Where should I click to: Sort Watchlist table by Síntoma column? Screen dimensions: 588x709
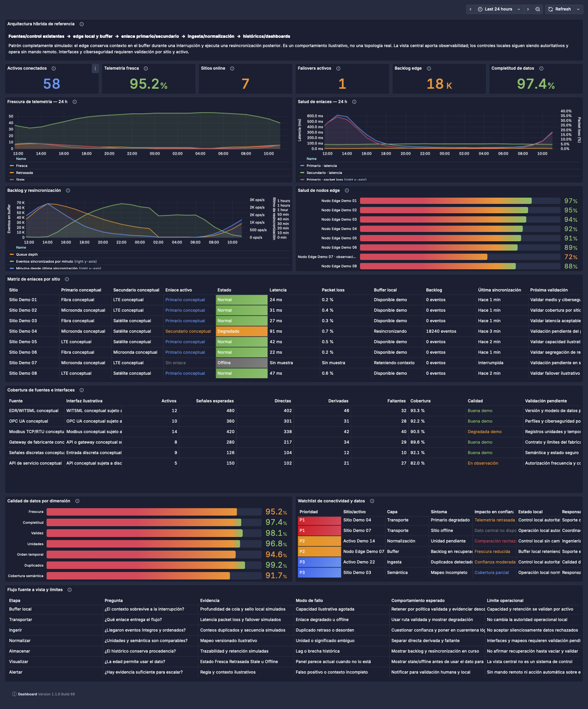[439, 512]
